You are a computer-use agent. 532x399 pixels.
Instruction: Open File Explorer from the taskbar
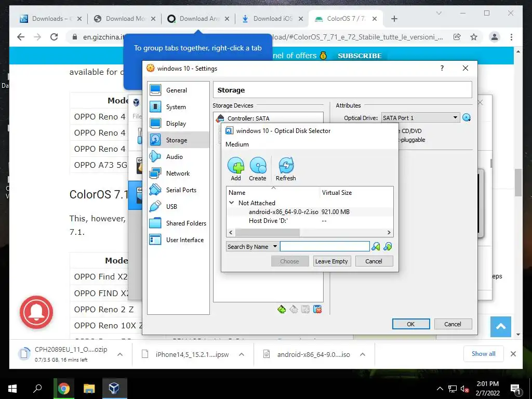[89, 388]
